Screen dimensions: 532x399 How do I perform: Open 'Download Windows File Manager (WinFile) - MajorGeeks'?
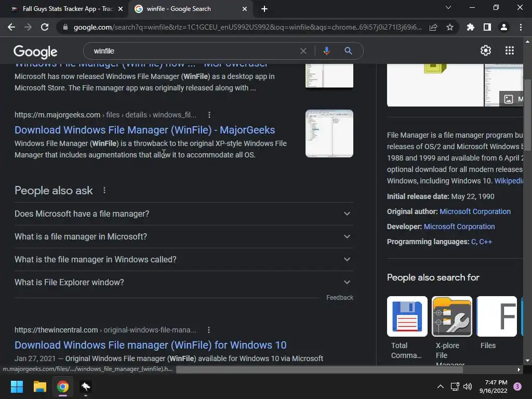coord(145,130)
